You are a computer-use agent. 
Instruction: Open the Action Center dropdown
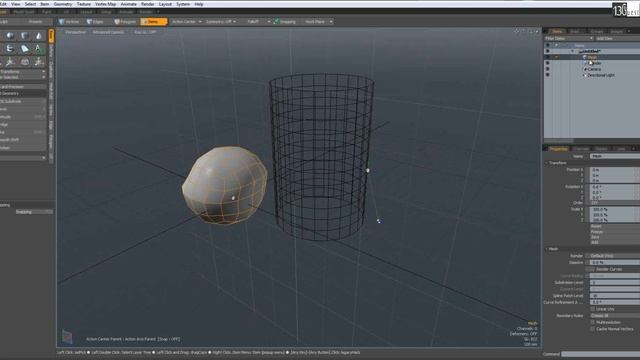187,22
